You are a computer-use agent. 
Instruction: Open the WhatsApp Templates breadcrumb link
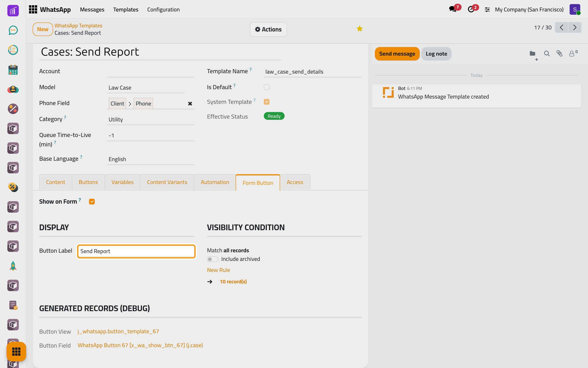[78, 26]
